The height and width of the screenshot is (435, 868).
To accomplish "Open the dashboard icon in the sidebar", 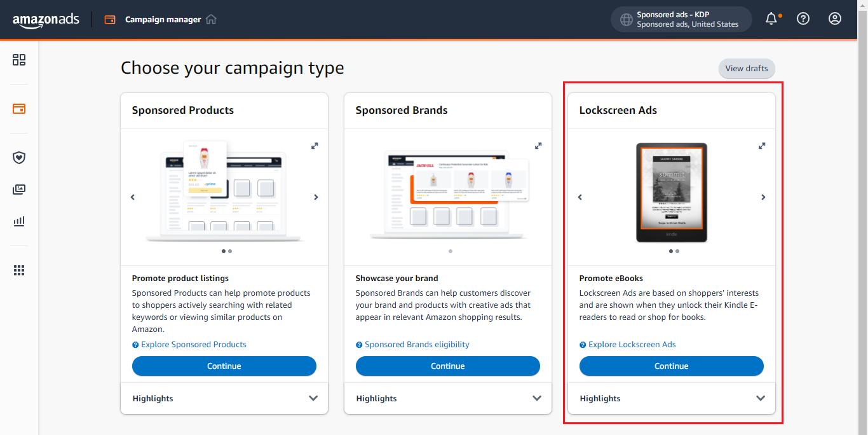I will (x=19, y=60).
